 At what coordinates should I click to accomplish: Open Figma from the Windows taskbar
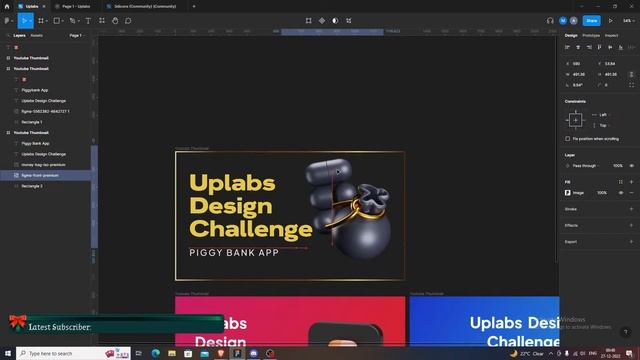point(237,353)
